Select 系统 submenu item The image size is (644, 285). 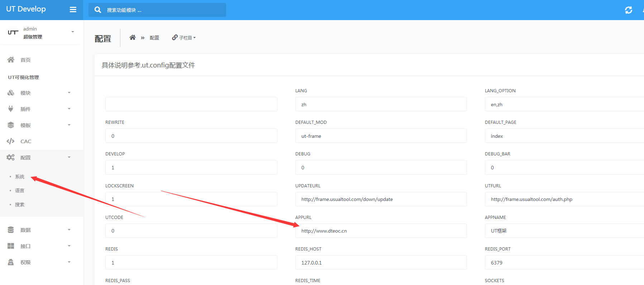click(x=20, y=177)
